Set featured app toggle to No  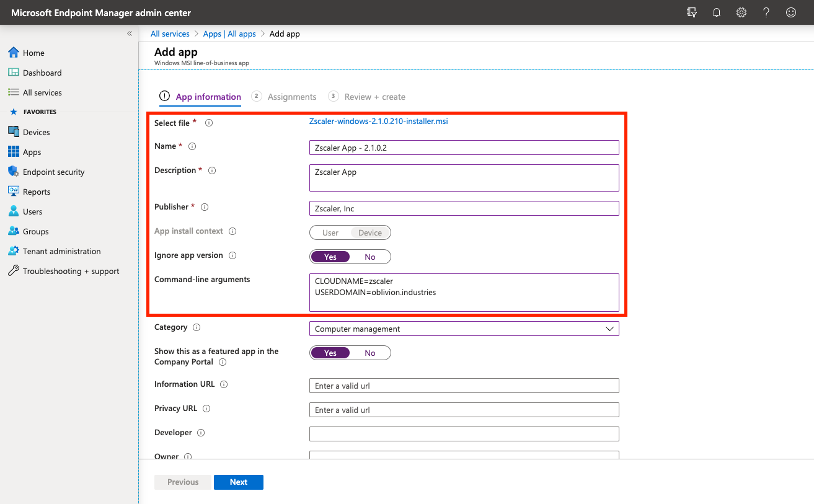[370, 353]
